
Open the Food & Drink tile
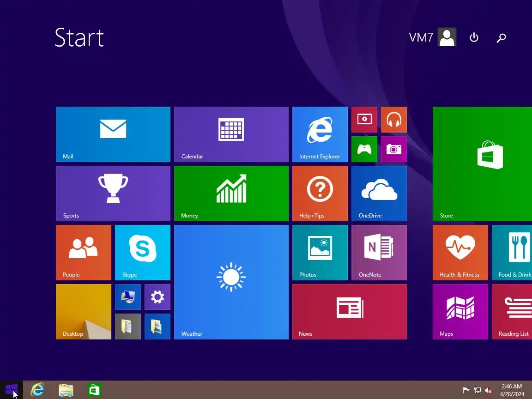point(512,253)
